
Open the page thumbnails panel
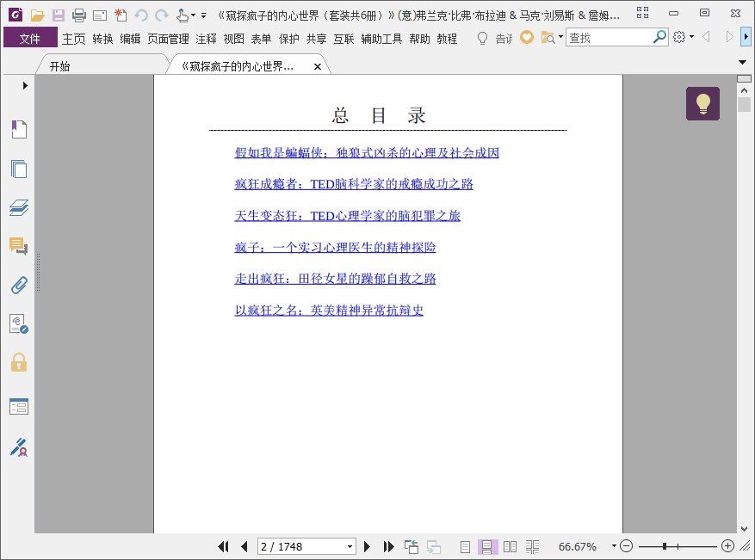[x=19, y=169]
